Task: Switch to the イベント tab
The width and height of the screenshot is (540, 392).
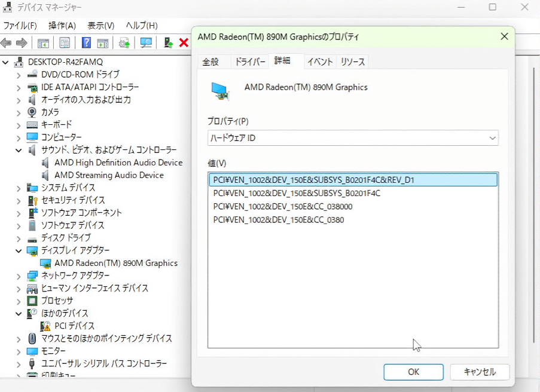Action: pos(320,62)
